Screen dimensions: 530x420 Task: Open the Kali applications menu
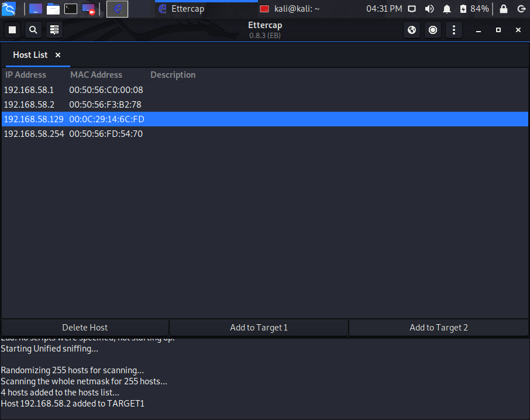(8, 9)
